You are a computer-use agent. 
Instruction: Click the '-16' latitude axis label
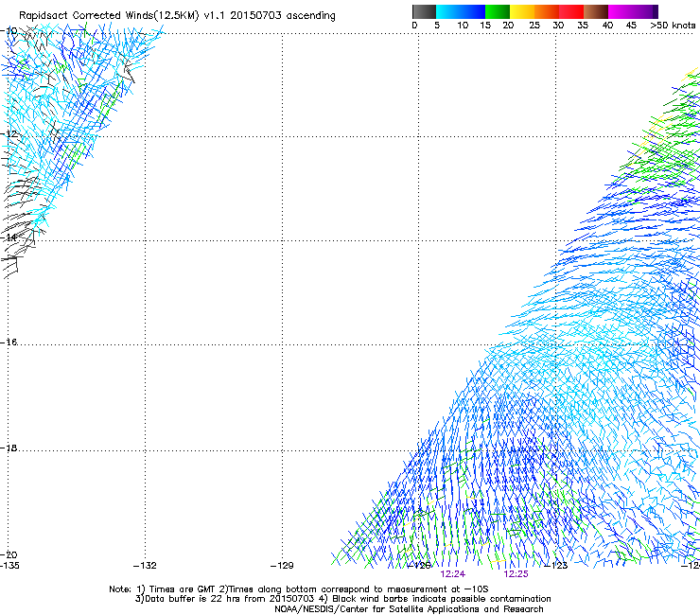pos(9,343)
